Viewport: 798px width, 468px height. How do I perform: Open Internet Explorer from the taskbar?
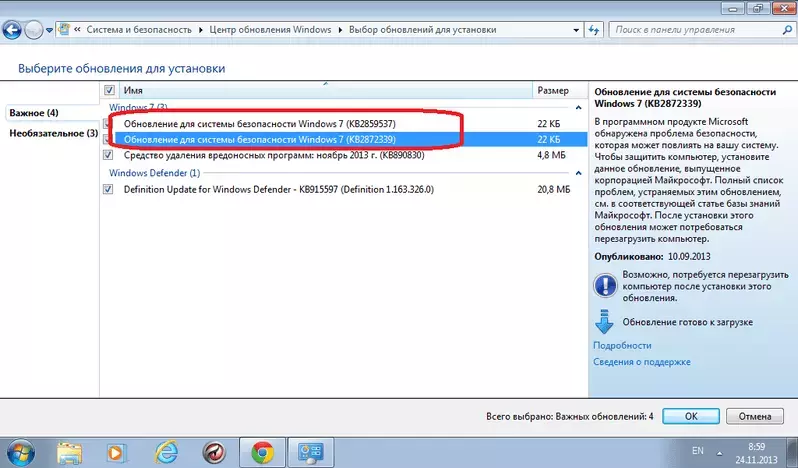pos(166,453)
